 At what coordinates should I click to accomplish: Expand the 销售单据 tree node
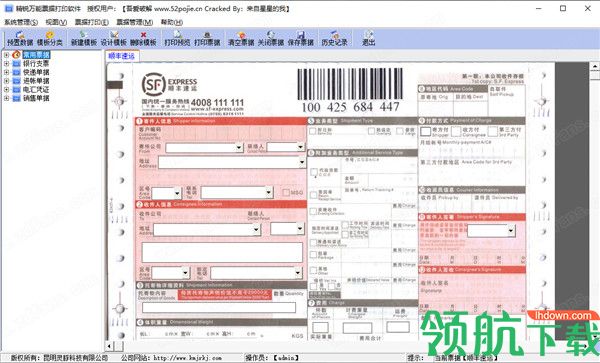6,98
